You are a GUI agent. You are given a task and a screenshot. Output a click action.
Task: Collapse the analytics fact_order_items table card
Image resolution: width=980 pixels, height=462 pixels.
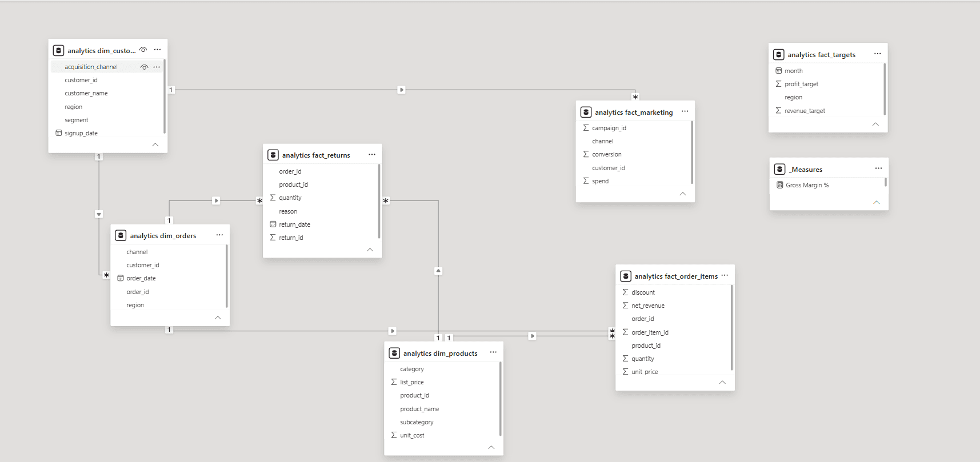tap(722, 382)
